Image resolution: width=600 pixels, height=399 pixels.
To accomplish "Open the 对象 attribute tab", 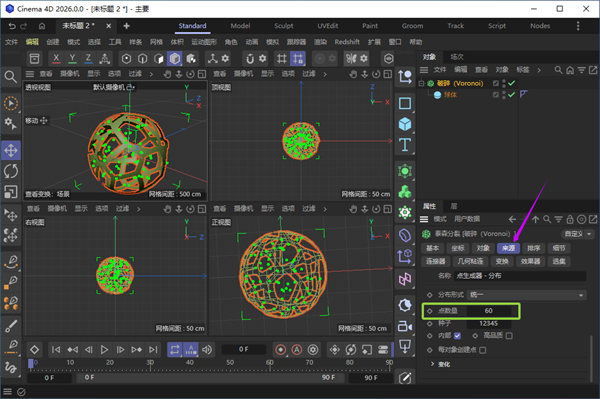I will click(483, 248).
